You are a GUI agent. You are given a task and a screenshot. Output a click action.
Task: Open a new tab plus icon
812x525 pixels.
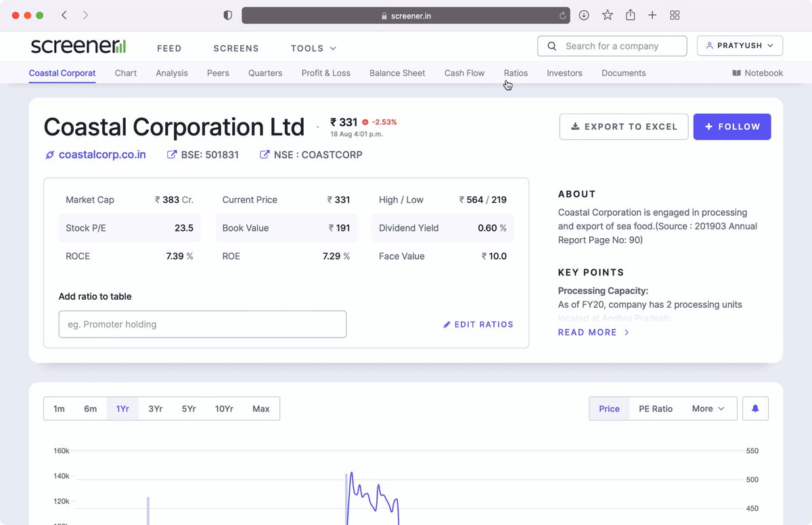tap(652, 15)
